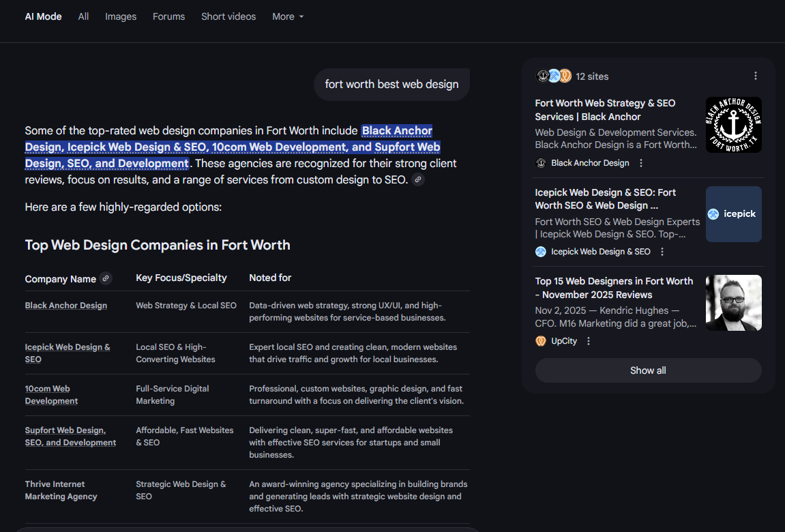Image resolution: width=785 pixels, height=532 pixels.
Task: Open the 10com Web Development link
Action: (x=51, y=394)
